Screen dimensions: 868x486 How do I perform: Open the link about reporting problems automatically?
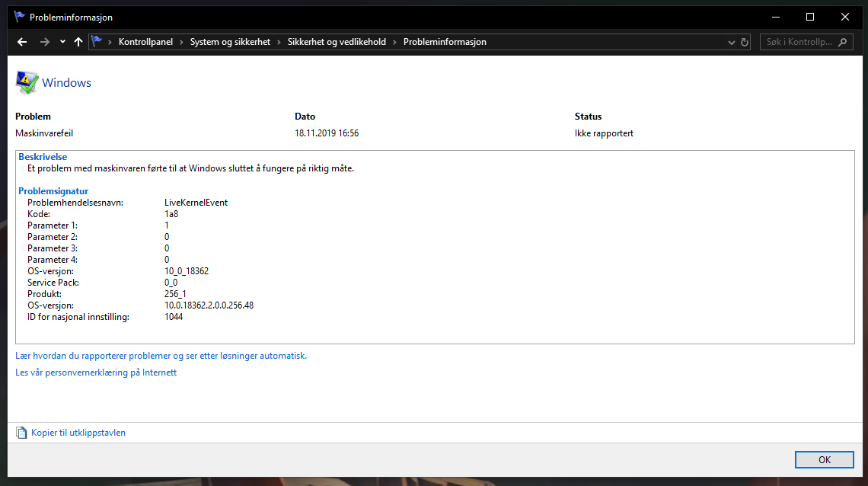click(x=161, y=356)
